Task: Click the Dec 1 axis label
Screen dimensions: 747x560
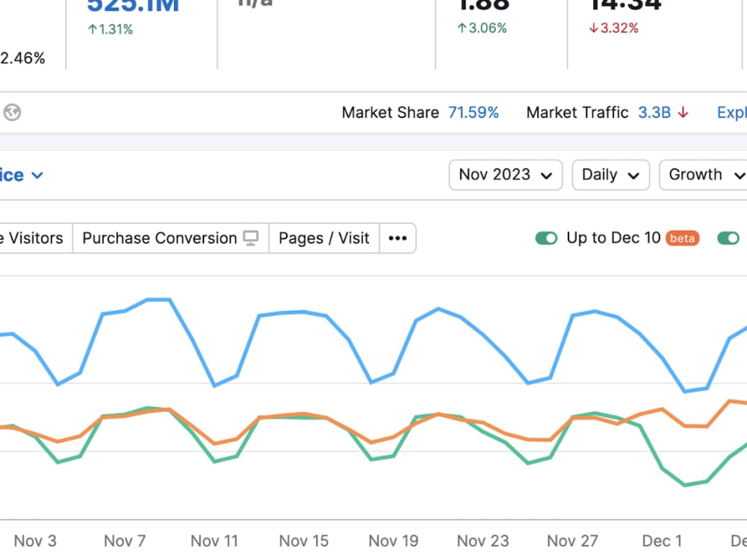Action: (662, 541)
